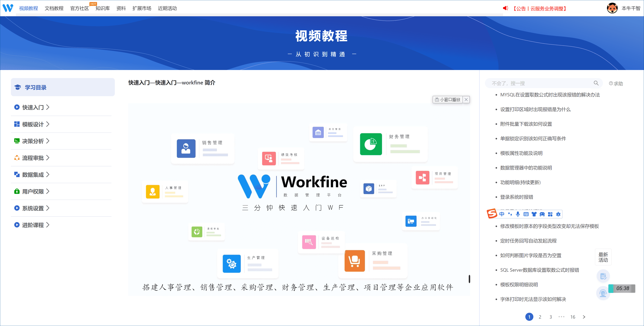Expand the 快速入门 chevron
This screenshot has height=326, width=644.
click(48, 107)
